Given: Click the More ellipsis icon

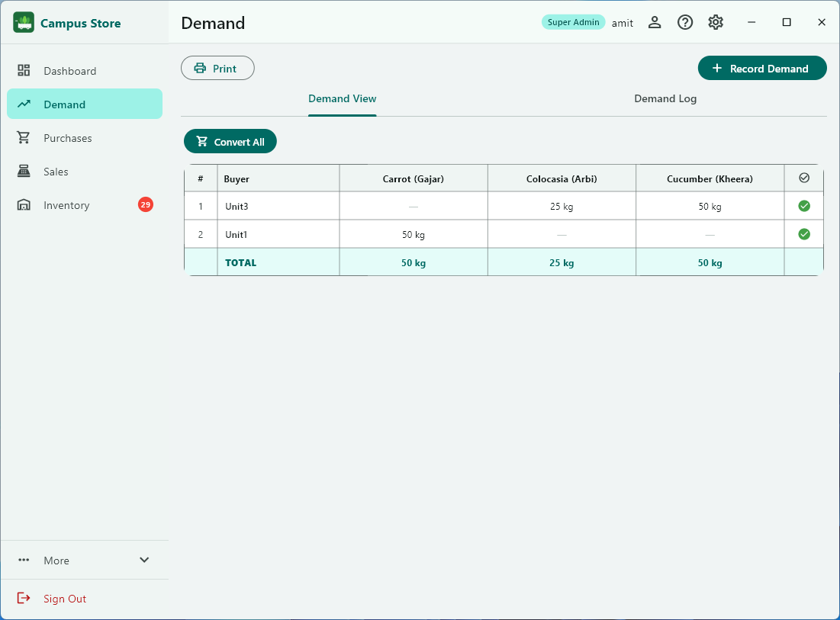Looking at the screenshot, I should pos(24,560).
